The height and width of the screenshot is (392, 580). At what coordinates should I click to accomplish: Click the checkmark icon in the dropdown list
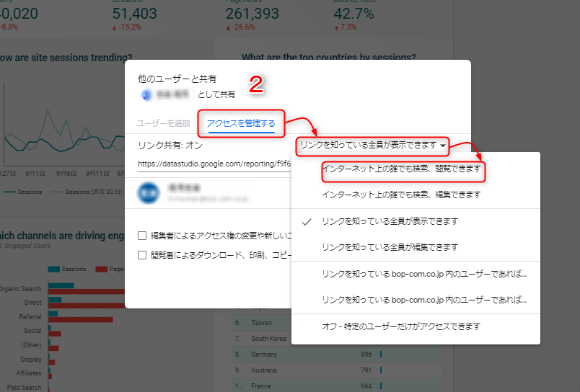point(307,222)
